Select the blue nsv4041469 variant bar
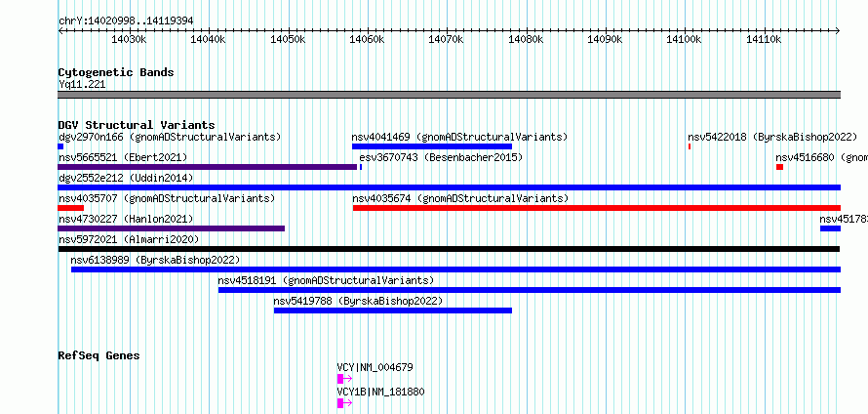 [x=432, y=146]
